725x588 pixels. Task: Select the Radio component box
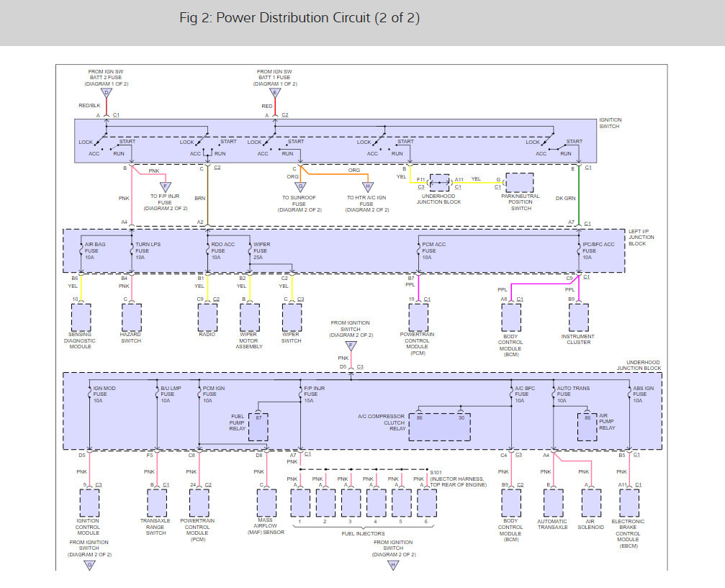[x=207, y=317]
